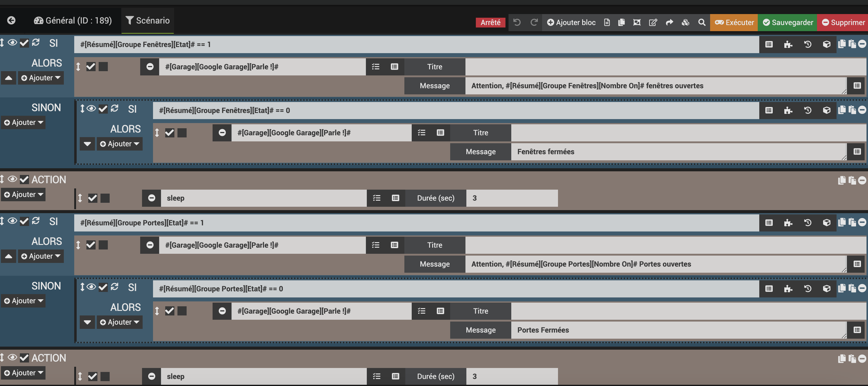The image size is (868, 386).
Task: Open Ajouter dropdown under ALORS Portes == 1
Action: (x=41, y=256)
